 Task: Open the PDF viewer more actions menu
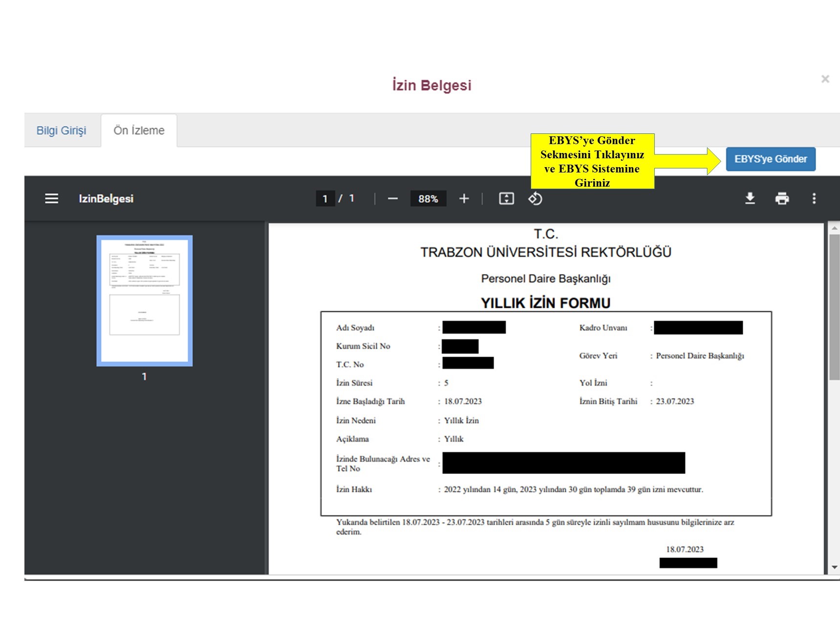[814, 198]
